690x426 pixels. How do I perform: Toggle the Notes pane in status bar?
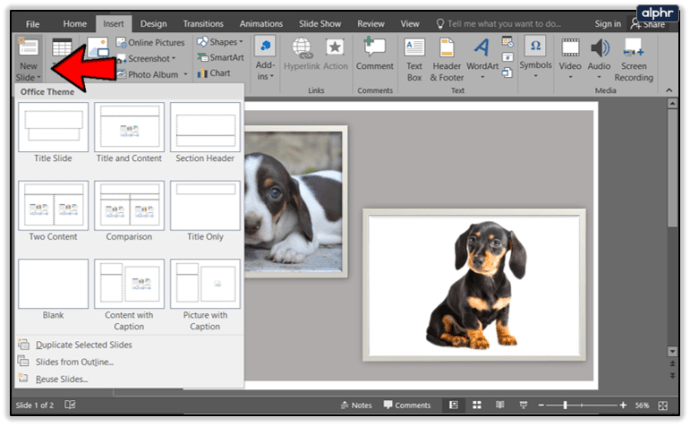pyautogui.click(x=356, y=405)
